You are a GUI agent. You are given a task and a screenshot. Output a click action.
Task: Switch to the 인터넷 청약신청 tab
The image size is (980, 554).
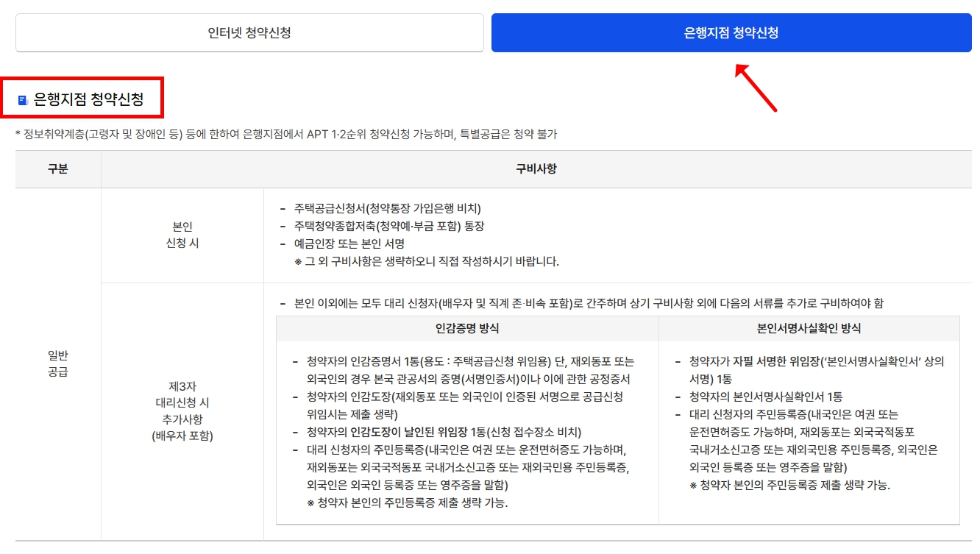pos(249,32)
